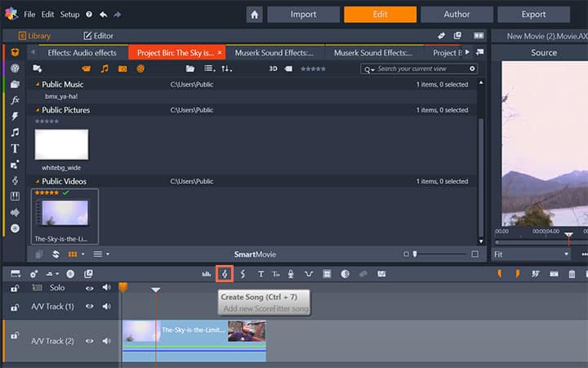
Task: Open the grid-square timeline tool
Action: pos(327,274)
